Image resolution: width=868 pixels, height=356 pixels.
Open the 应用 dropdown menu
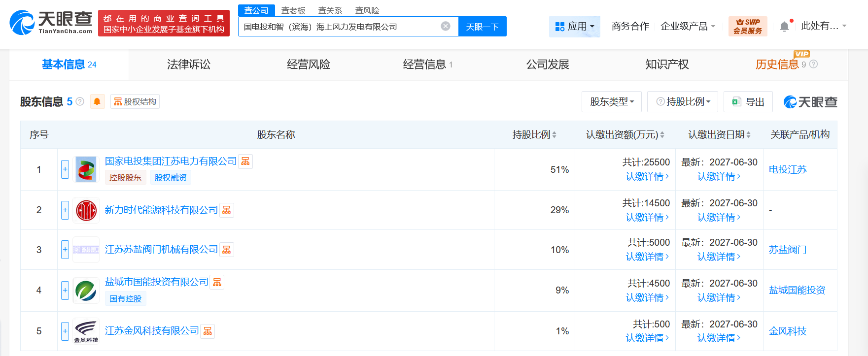574,26
